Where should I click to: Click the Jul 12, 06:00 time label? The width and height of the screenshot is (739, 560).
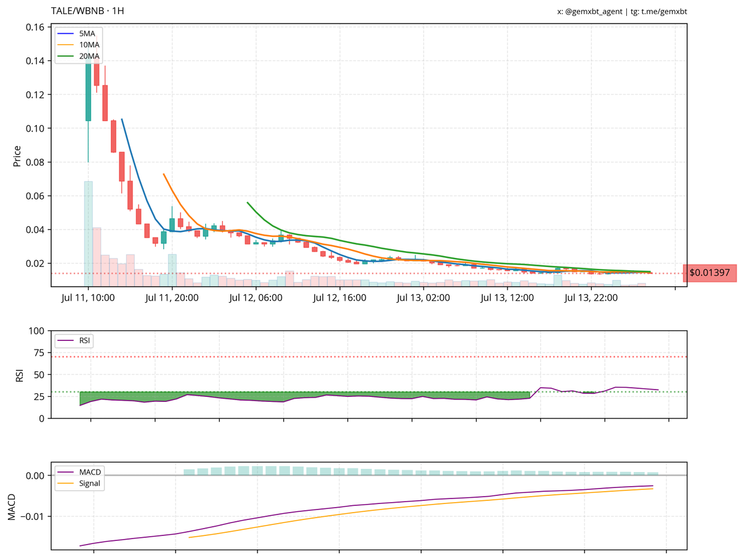pos(256,298)
